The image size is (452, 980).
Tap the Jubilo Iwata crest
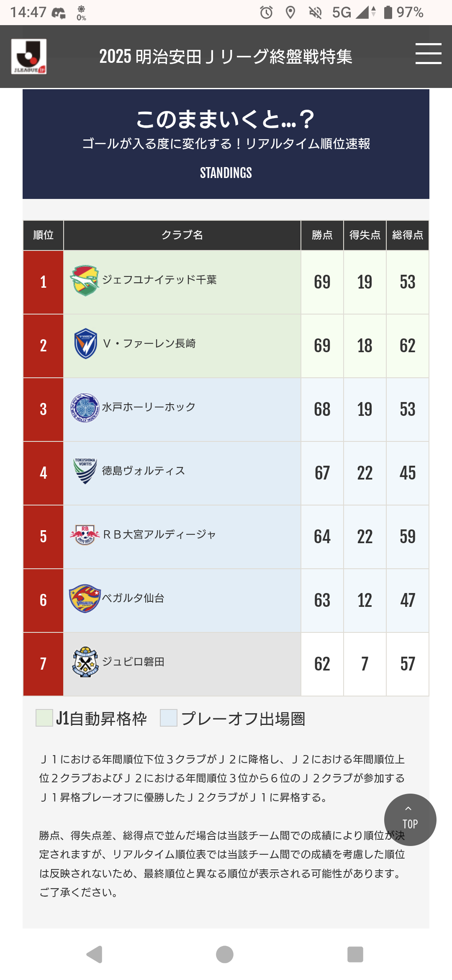85,662
